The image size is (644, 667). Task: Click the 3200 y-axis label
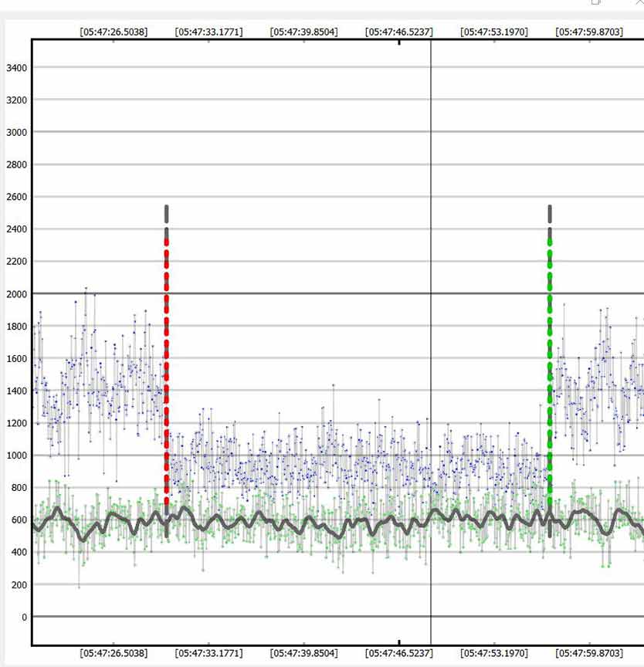(x=16, y=100)
